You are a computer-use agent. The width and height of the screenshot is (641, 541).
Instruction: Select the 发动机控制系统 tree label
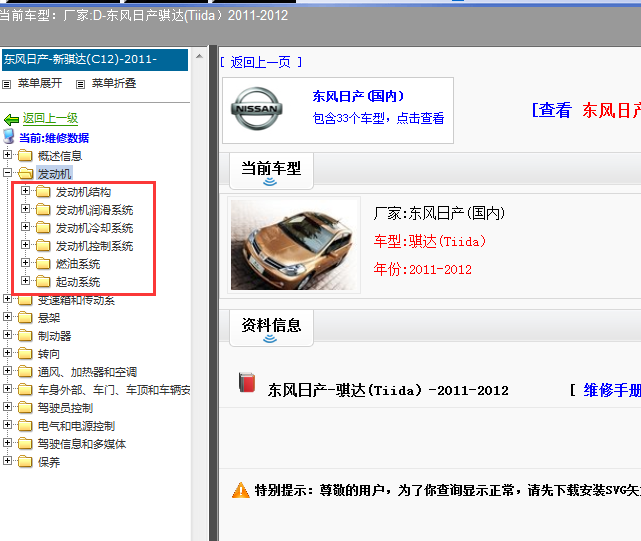(x=94, y=246)
